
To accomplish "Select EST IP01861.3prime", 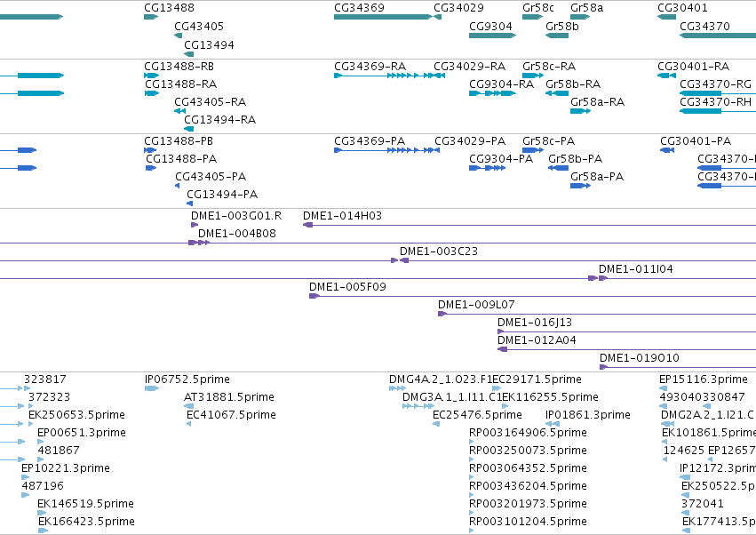I will pos(588,415).
